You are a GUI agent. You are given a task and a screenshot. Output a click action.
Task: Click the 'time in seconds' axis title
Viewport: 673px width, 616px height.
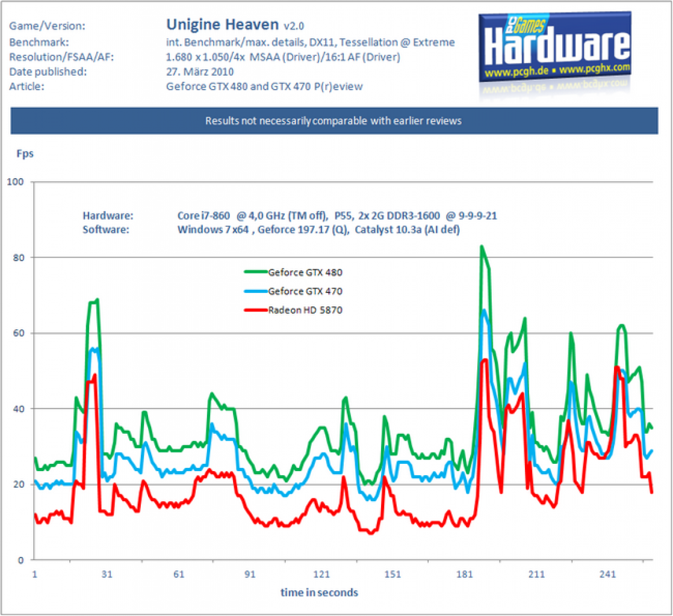pos(319,593)
